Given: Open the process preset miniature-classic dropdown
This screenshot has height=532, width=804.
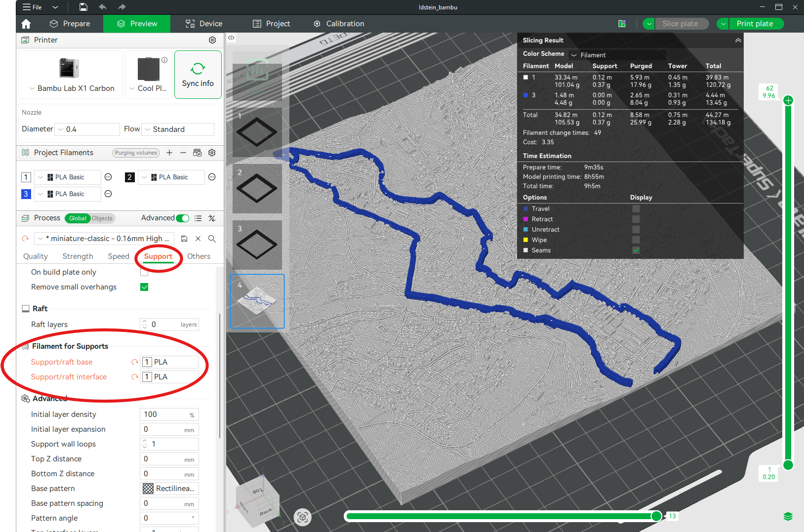Looking at the screenshot, I should (104, 239).
